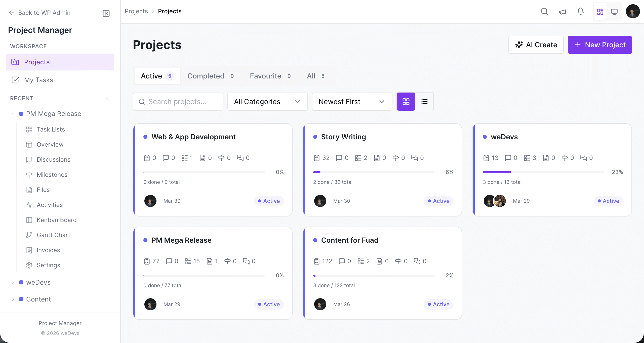Click "Mar 26" date on Content for Fuad
This screenshot has width=644, height=343.
342,304
